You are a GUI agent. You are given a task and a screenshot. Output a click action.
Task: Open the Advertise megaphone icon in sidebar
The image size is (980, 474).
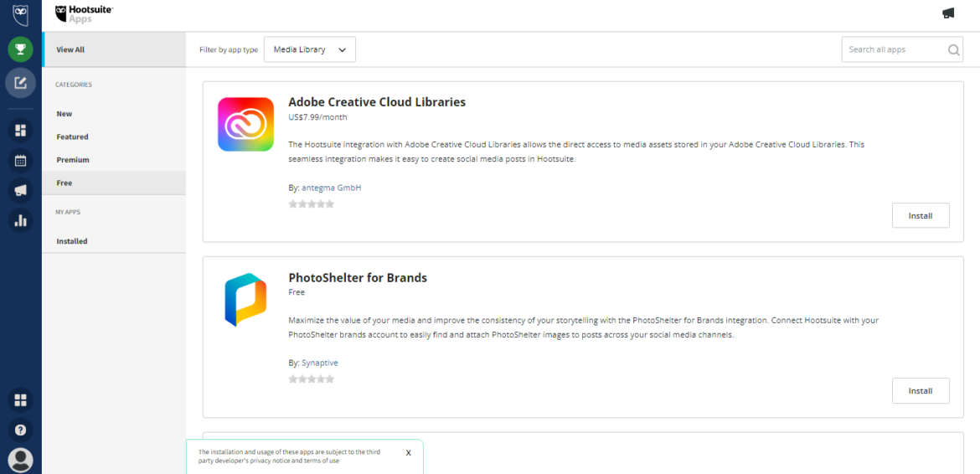tap(20, 190)
